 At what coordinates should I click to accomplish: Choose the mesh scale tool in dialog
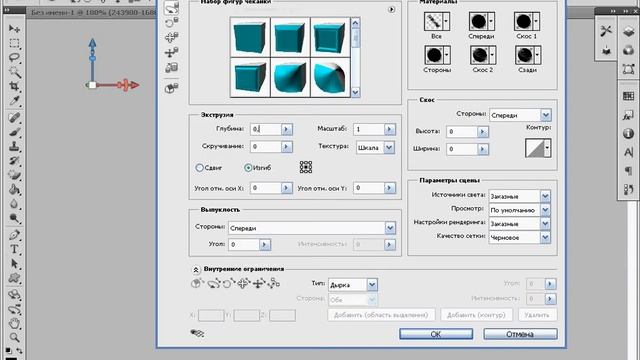click(x=171, y=67)
